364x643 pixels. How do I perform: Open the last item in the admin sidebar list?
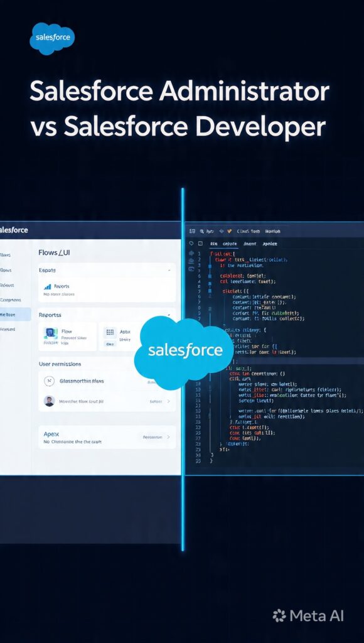tap(8, 329)
